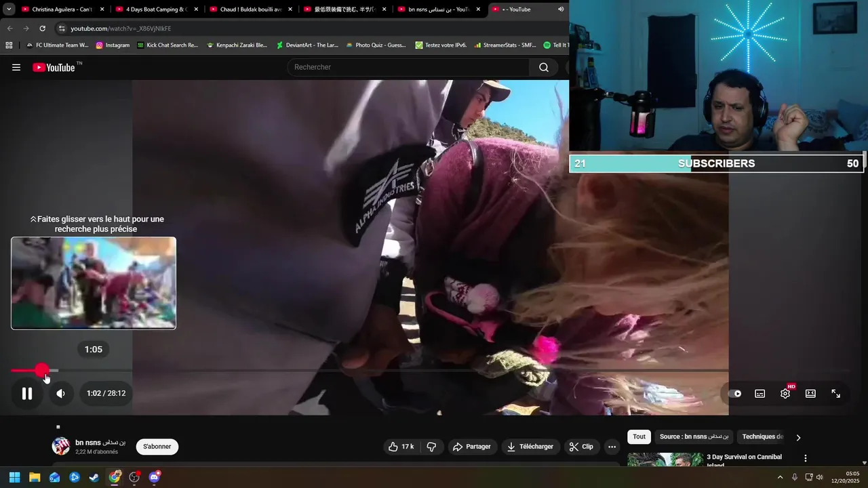The height and width of the screenshot is (488, 868).
Task: Open Kick Chat Search bookmark
Action: (167, 45)
